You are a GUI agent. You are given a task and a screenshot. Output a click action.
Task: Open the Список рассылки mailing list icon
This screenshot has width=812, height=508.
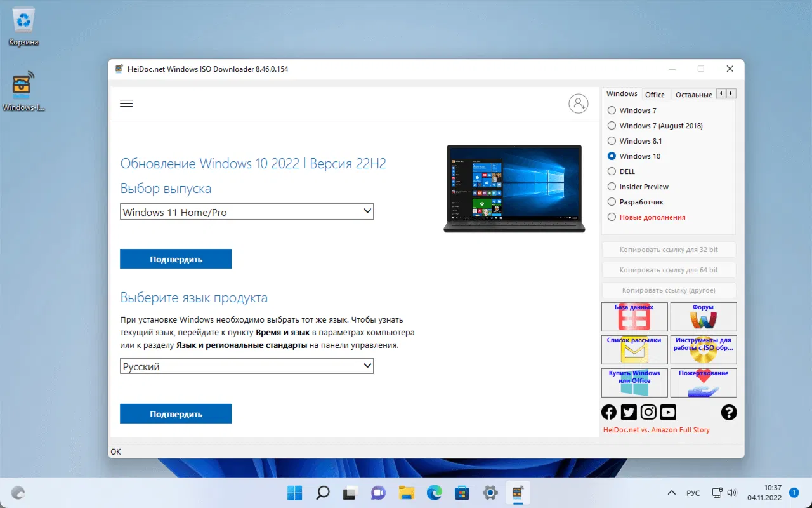(x=634, y=350)
